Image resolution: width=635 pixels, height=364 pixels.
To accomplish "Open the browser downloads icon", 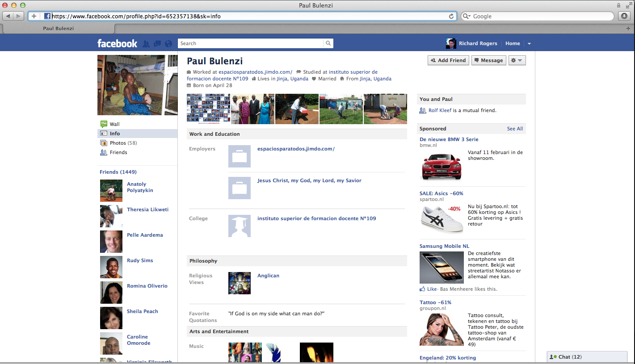I will coord(625,16).
